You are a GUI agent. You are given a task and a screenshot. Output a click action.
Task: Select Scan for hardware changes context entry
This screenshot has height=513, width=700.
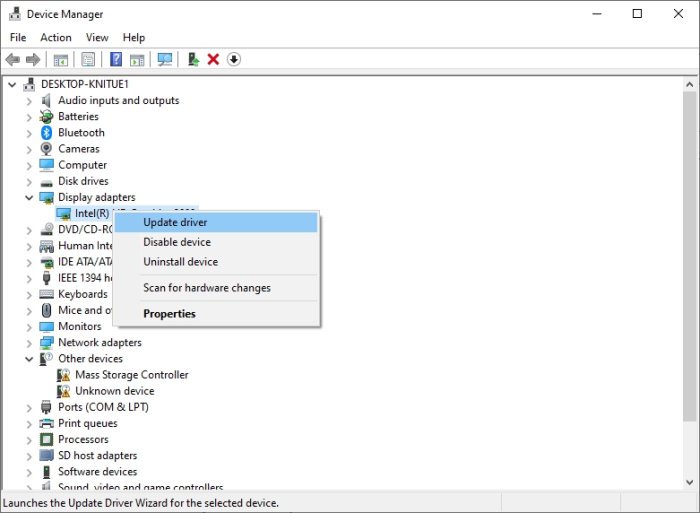[216, 288]
